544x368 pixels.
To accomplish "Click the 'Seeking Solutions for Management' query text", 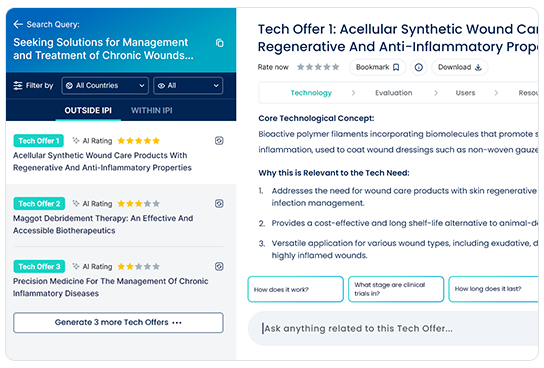I will (x=103, y=49).
